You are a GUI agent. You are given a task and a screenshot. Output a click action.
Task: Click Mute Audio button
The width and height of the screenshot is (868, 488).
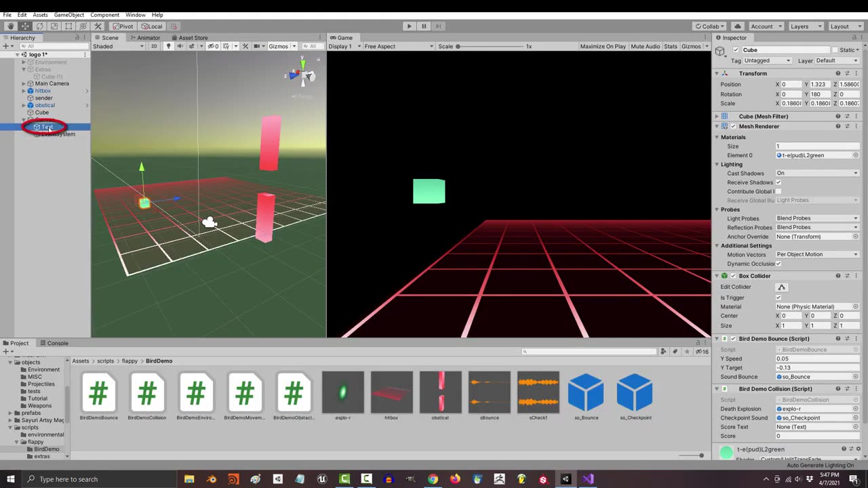tap(645, 46)
